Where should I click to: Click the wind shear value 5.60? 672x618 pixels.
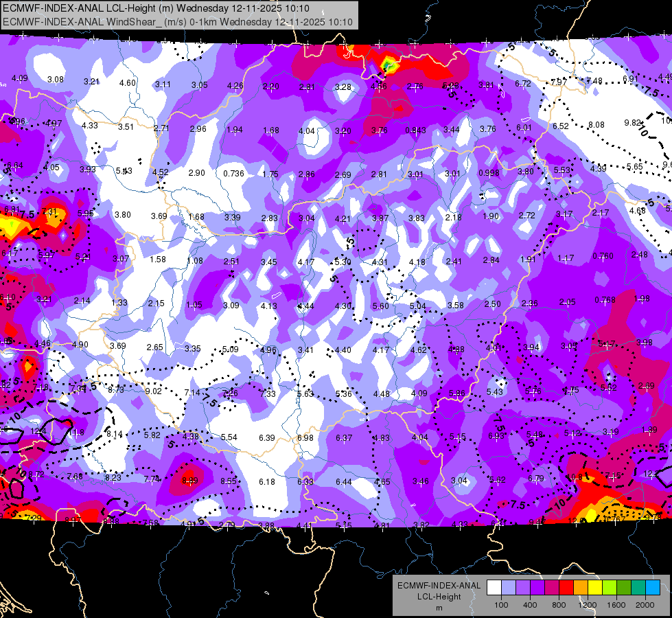[x=380, y=306]
